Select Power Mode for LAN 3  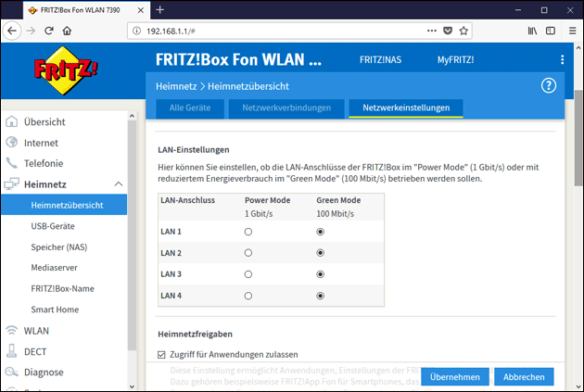pos(248,274)
